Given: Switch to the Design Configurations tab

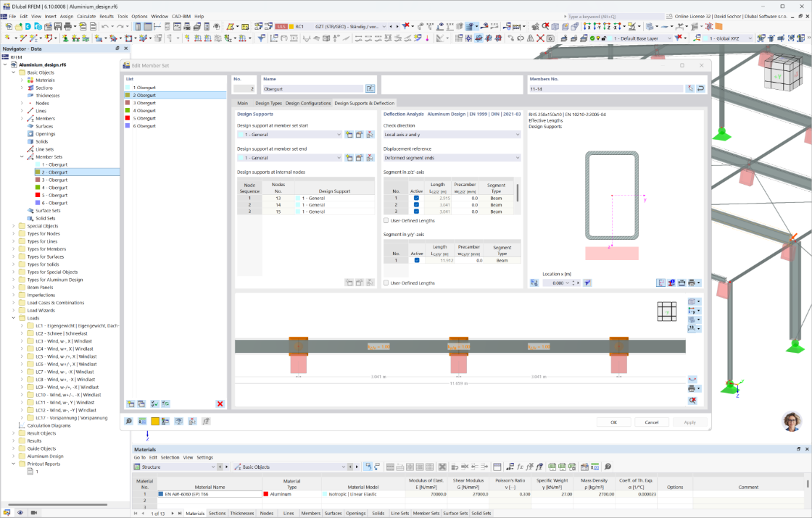Looking at the screenshot, I should click(307, 103).
